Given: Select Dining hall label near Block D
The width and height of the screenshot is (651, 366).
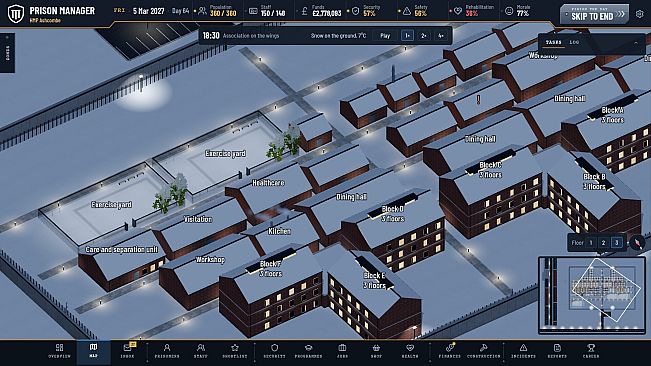Looking at the screenshot, I should pyautogui.click(x=351, y=197).
